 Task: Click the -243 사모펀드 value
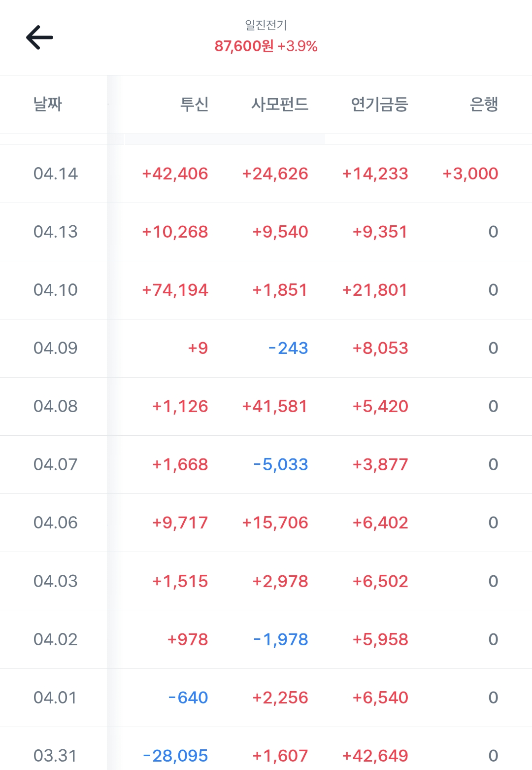point(288,348)
